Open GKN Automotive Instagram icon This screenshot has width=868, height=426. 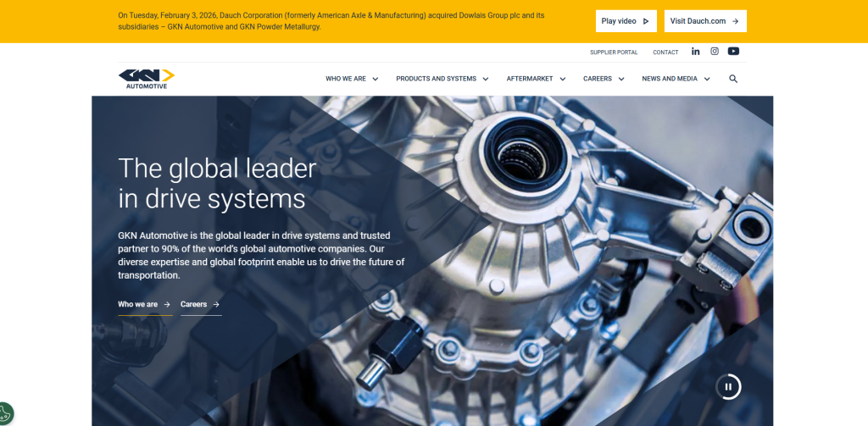tap(715, 52)
